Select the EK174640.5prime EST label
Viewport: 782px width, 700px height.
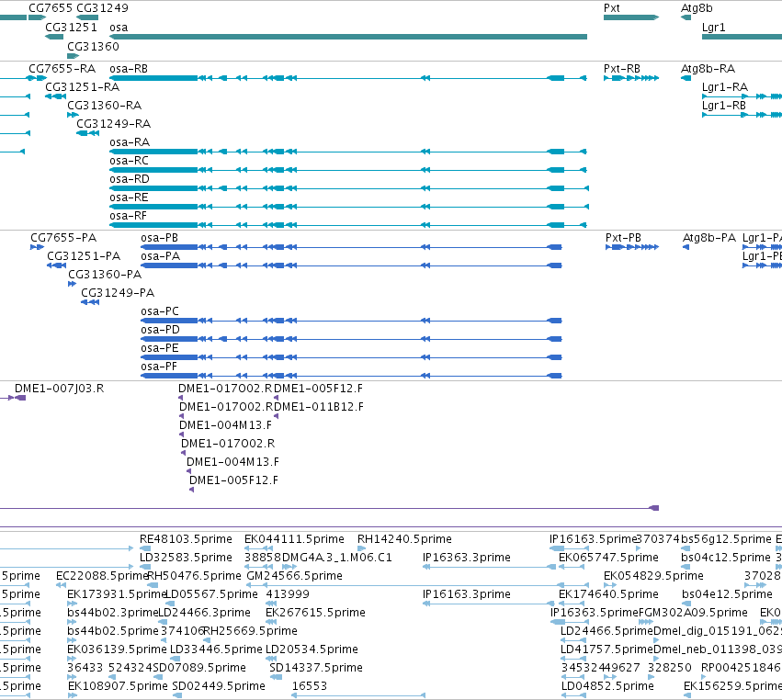coord(608,594)
